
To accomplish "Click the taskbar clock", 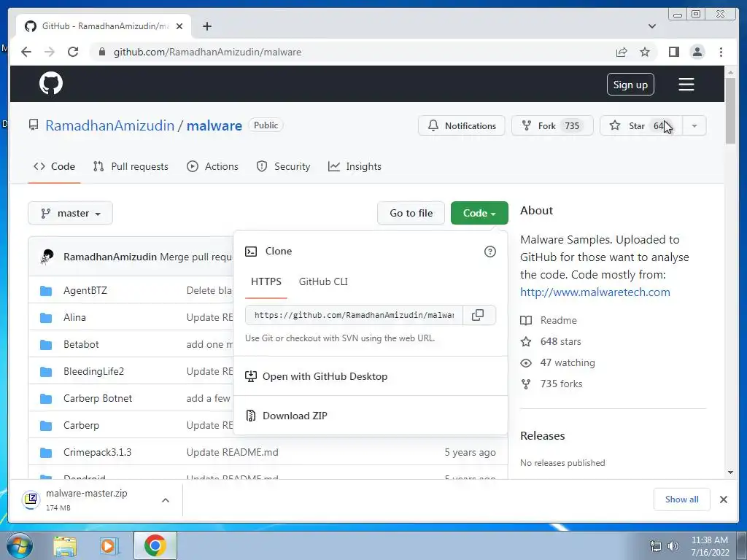I will pos(710,546).
